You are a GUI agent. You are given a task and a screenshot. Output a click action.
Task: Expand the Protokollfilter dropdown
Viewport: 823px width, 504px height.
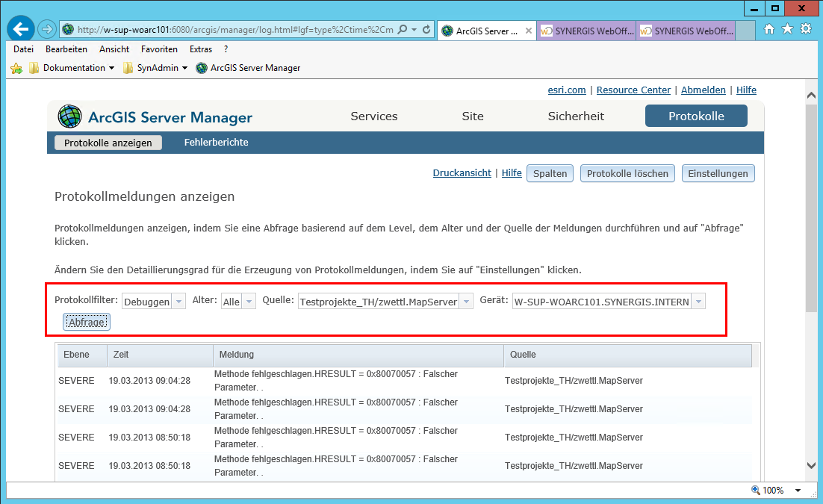click(178, 302)
